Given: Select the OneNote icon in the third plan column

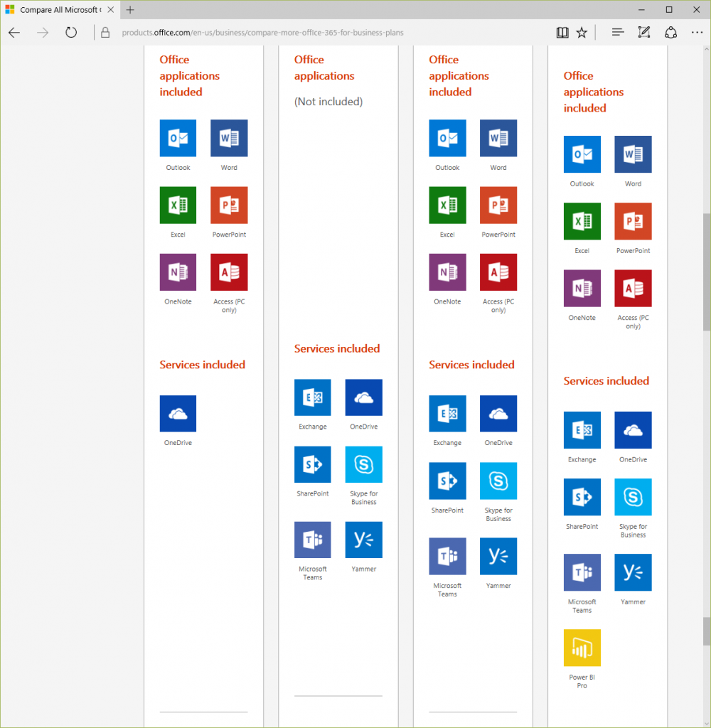Looking at the screenshot, I should tap(447, 272).
